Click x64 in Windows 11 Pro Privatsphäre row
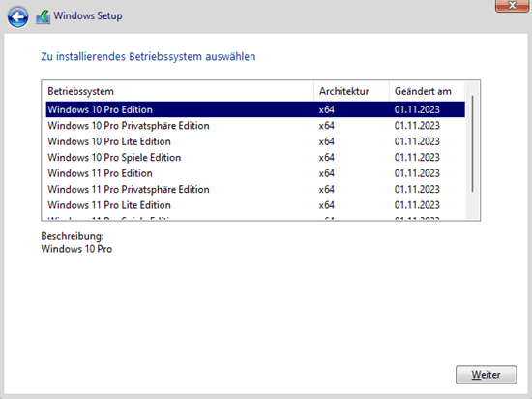Image resolution: width=532 pixels, height=399 pixels. click(326, 189)
